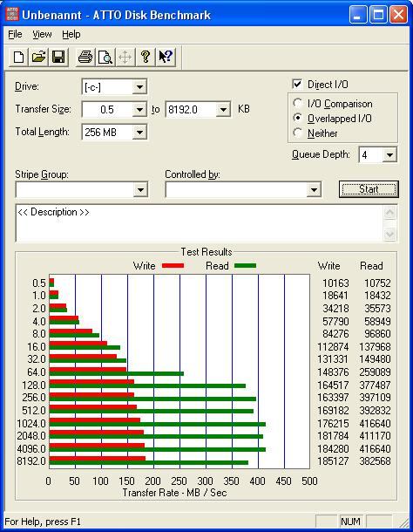
Task: Minimize the ATTO Disk Benchmark window
Action: pos(358,15)
